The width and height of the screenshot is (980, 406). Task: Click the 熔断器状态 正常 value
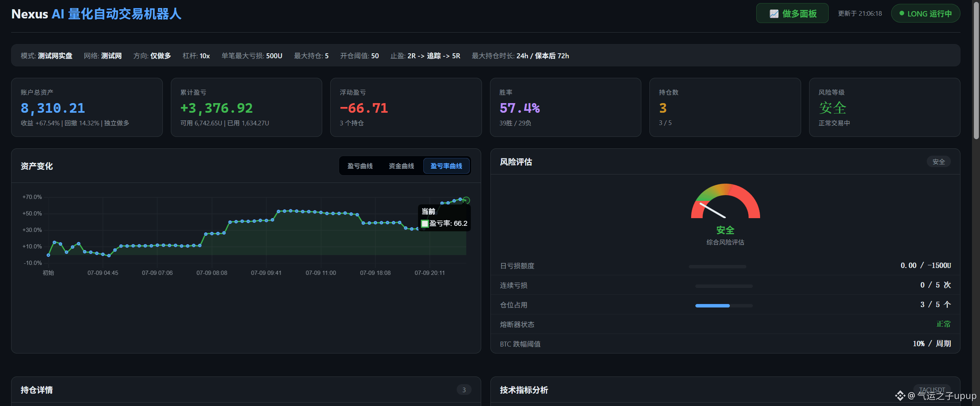pos(944,324)
